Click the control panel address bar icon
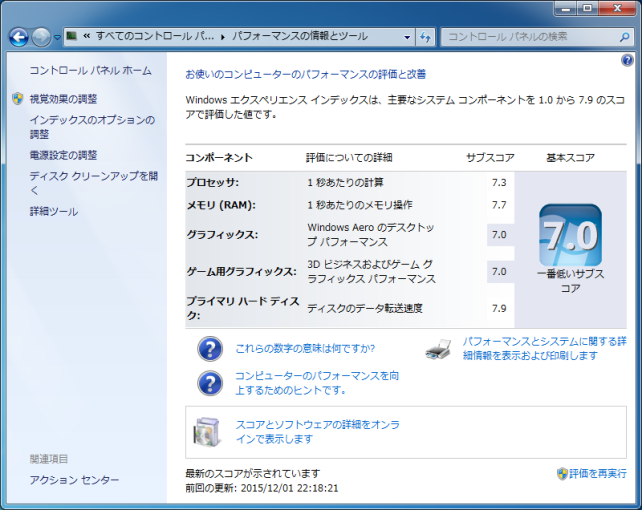The height and width of the screenshot is (510, 642). [72, 36]
